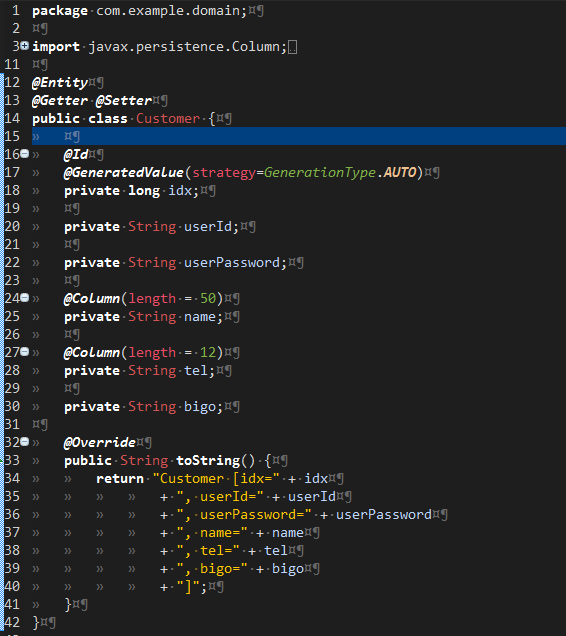
Task: Click the ", name=" string on line 37
Action: click(x=212, y=532)
